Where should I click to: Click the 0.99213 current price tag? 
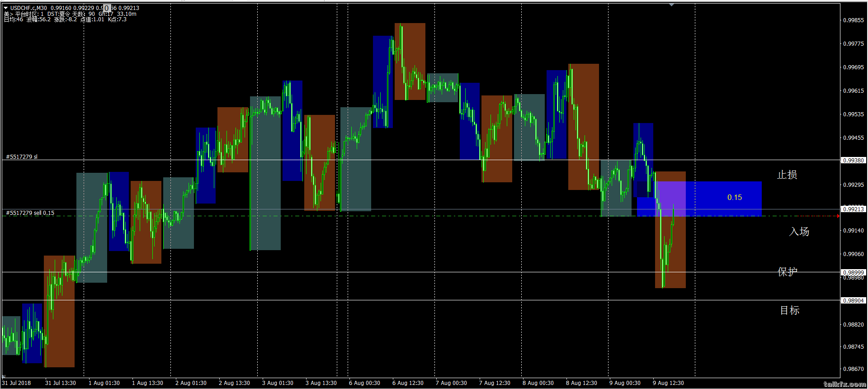coord(853,209)
